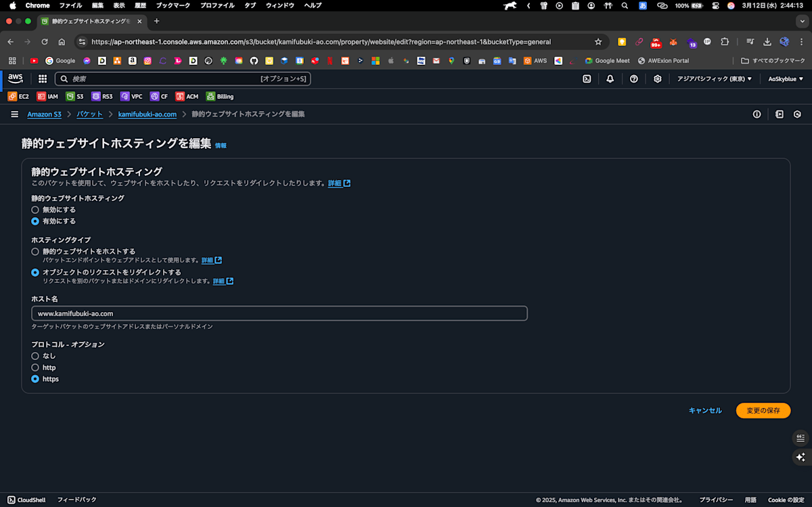The height and width of the screenshot is (507, 812).
Task: Click the ホスト名 input field
Action: (279, 313)
